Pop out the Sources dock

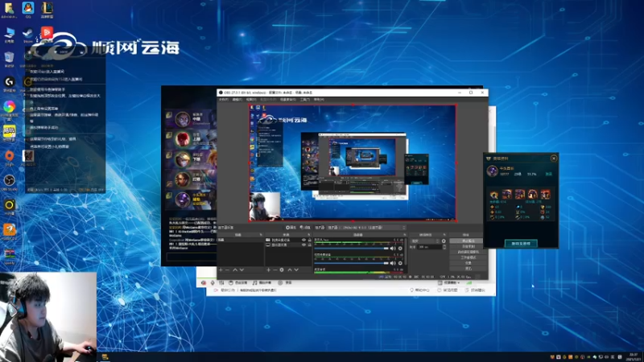309,235
